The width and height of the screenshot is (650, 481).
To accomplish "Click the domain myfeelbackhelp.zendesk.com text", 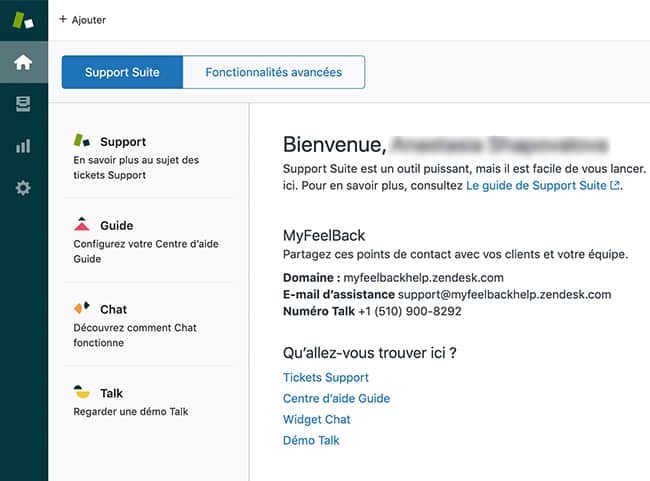I will tap(424, 277).
